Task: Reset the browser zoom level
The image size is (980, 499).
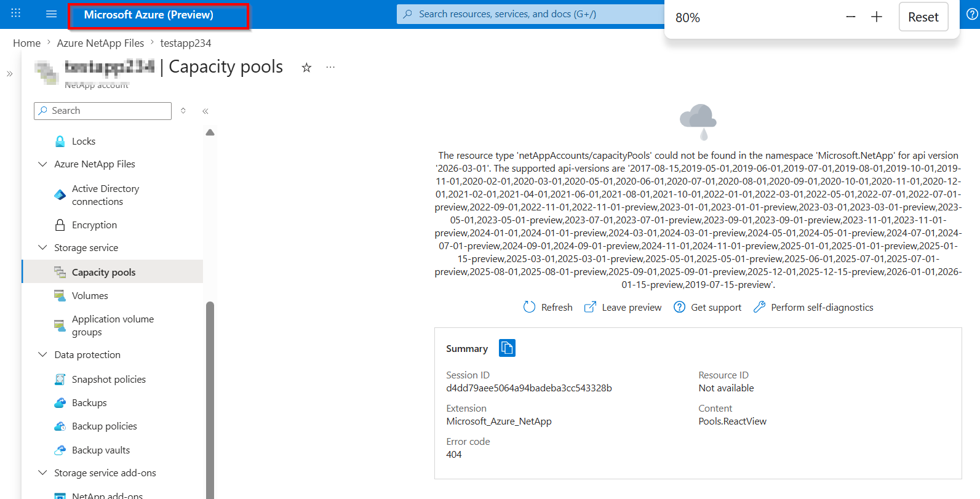Action: tap(923, 17)
